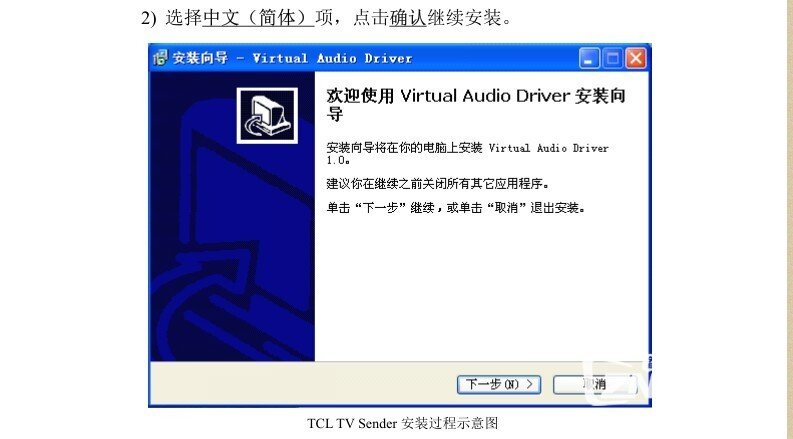
Task: Click the greyed-out maximize button in the title bar
Action: (x=612, y=58)
